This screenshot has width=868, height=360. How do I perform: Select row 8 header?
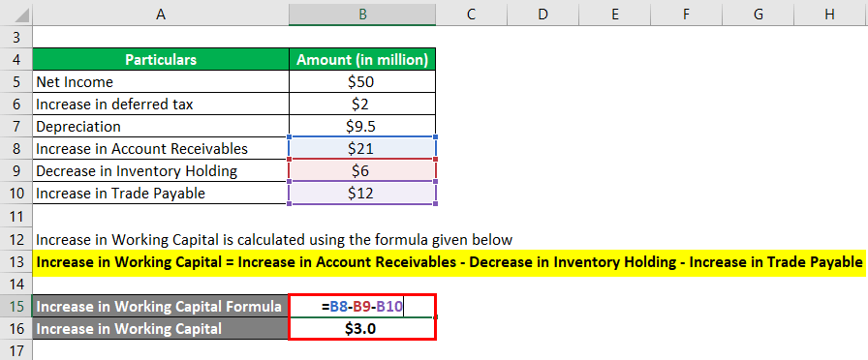tap(16, 149)
